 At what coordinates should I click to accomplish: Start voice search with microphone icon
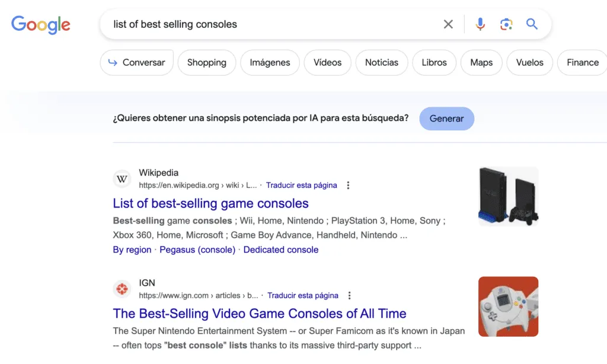coord(480,24)
